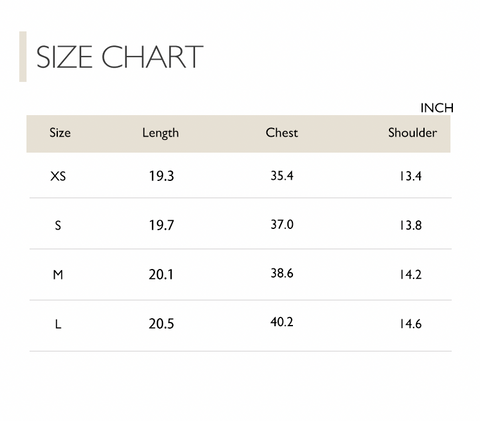Select the XS size row label
The image size is (480, 421).
pos(58,176)
